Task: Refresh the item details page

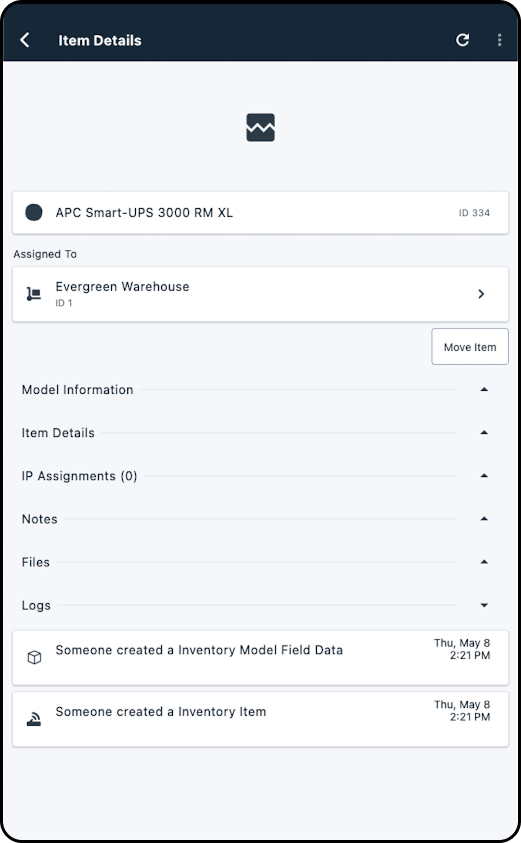Action: click(x=462, y=40)
